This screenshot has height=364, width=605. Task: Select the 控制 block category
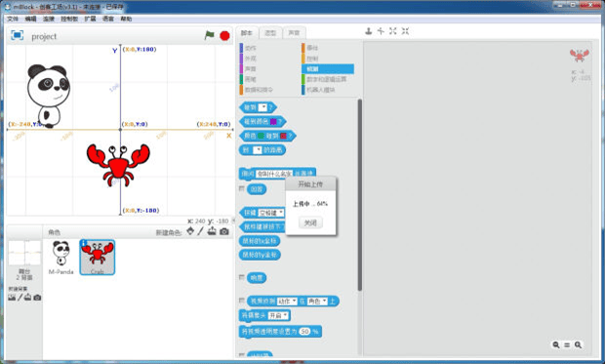click(x=312, y=59)
